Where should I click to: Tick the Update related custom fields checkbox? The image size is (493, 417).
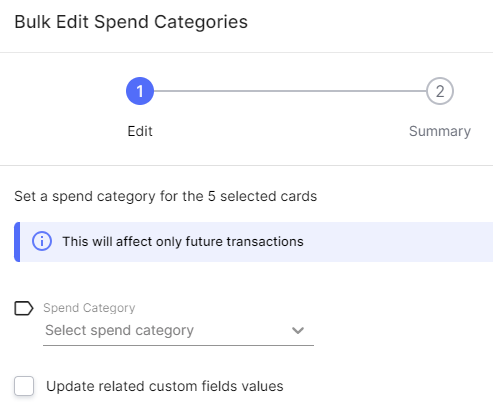(24, 386)
